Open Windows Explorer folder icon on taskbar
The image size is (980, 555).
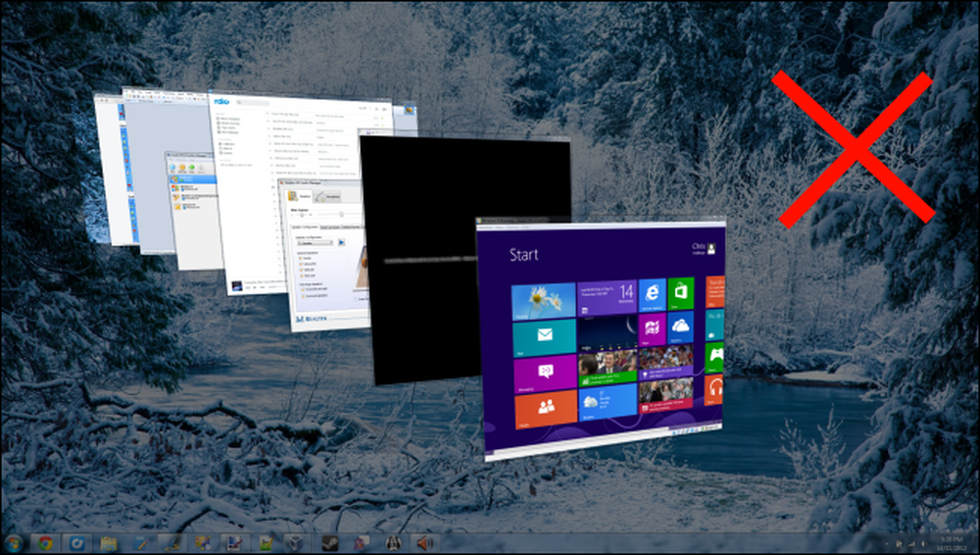coord(109,542)
